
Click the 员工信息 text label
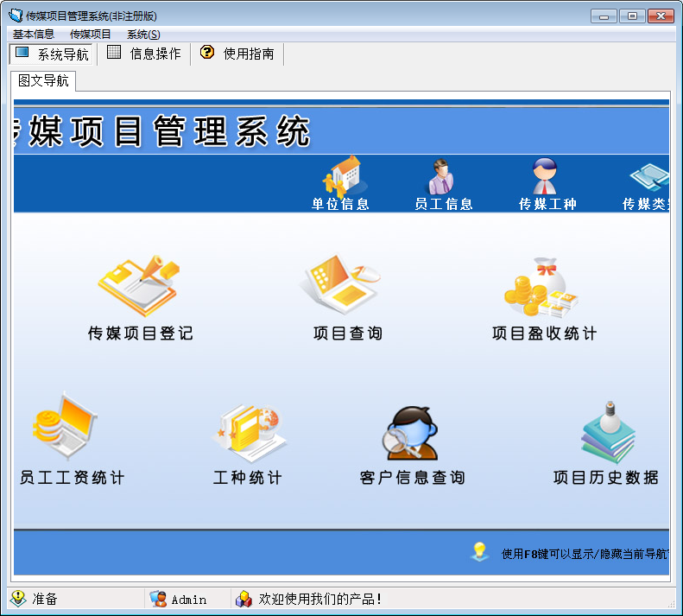pyautogui.click(x=444, y=204)
